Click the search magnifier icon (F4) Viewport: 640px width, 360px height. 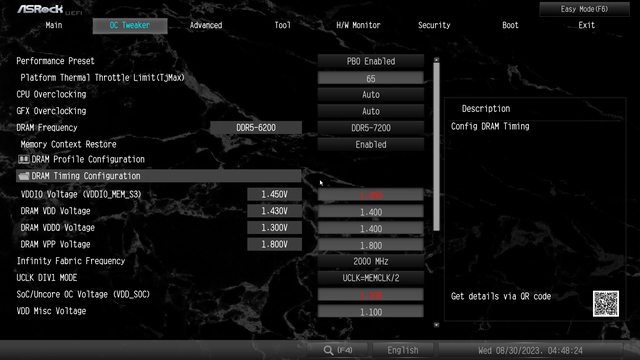pos(328,350)
